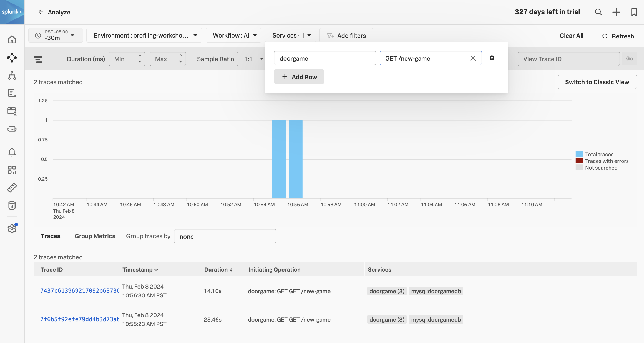Open search with the magnifying glass icon
This screenshot has height=343, width=644.
point(598,12)
